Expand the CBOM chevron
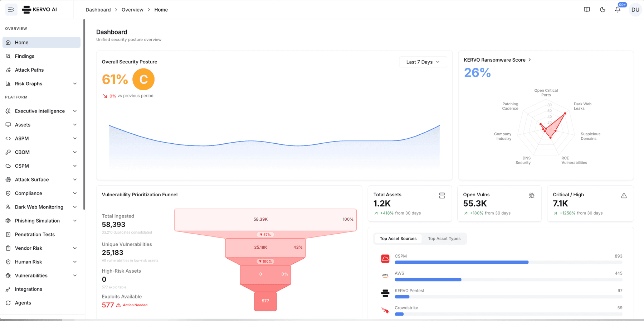Screen dimensions: 644x321 (75, 152)
